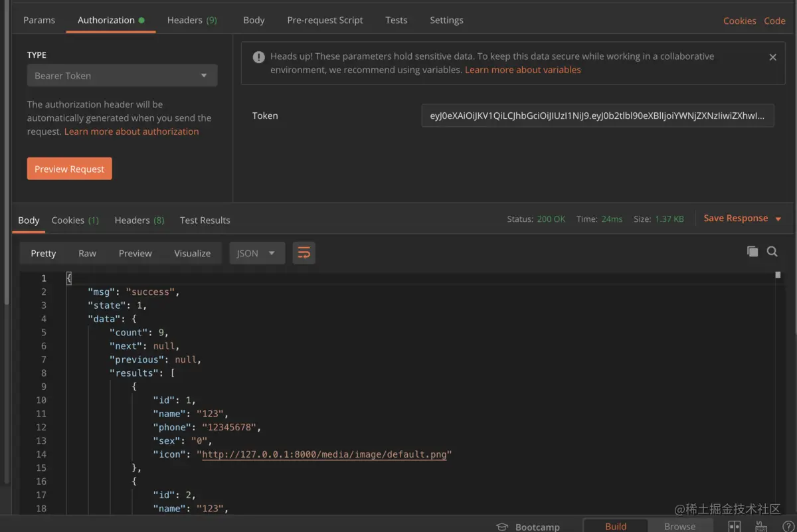This screenshot has width=797, height=532.
Task: Click the Time 24ms value
Action: tap(612, 219)
